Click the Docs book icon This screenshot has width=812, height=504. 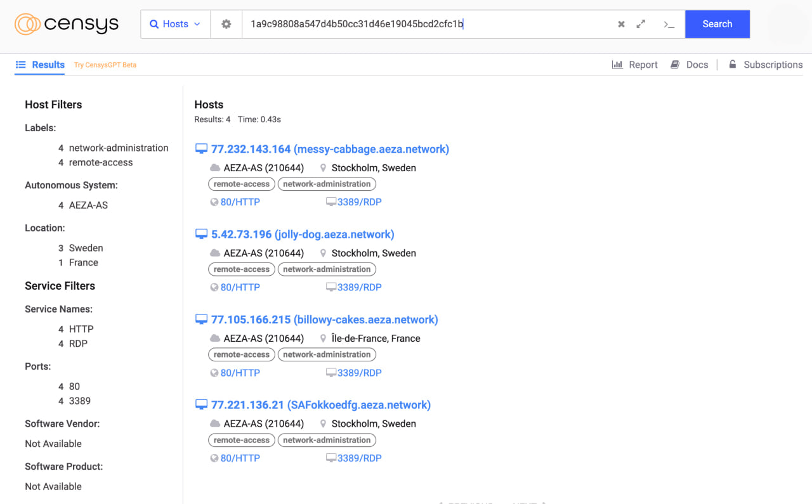pyautogui.click(x=675, y=65)
